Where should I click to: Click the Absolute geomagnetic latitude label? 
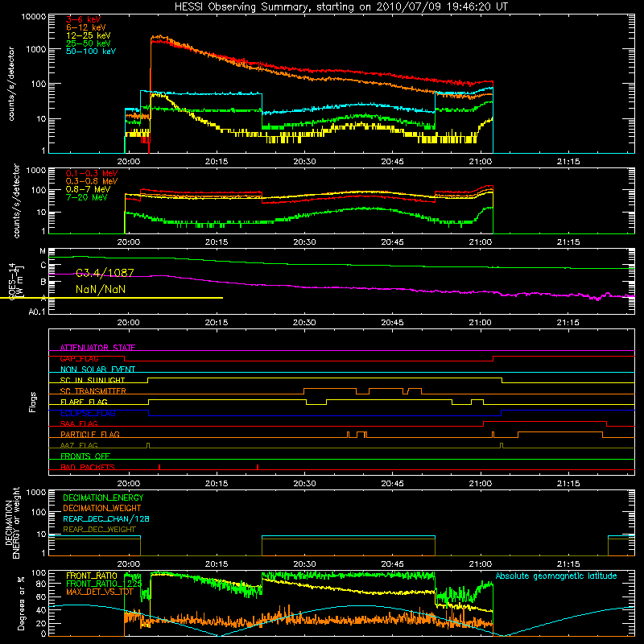(x=556, y=576)
